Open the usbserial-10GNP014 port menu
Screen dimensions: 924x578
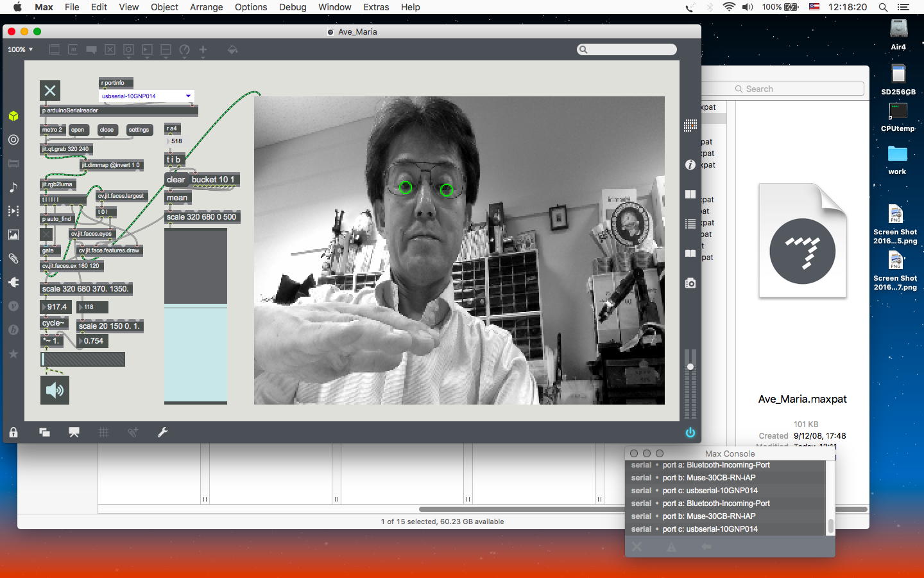pyautogui.click(x=146, y=96)
